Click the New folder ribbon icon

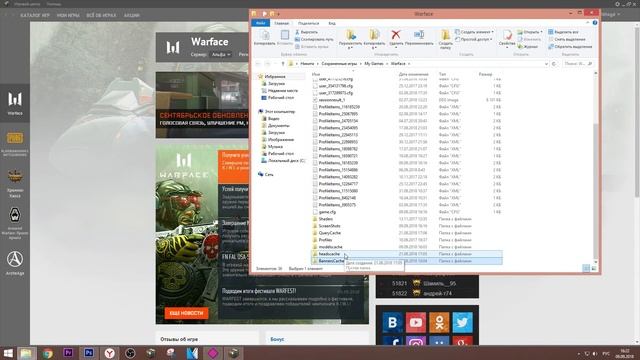(x=445, y=39)
